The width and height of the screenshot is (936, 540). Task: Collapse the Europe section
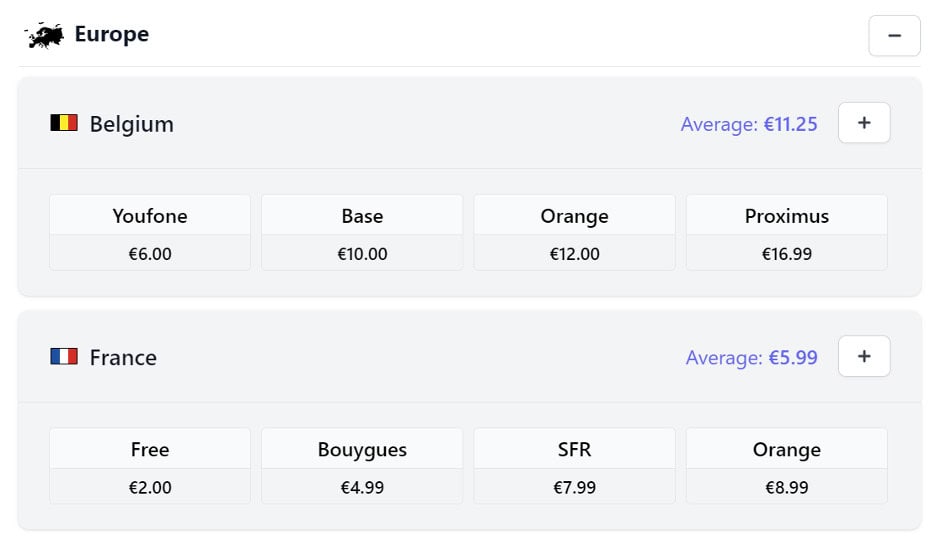tap(894, 36)
